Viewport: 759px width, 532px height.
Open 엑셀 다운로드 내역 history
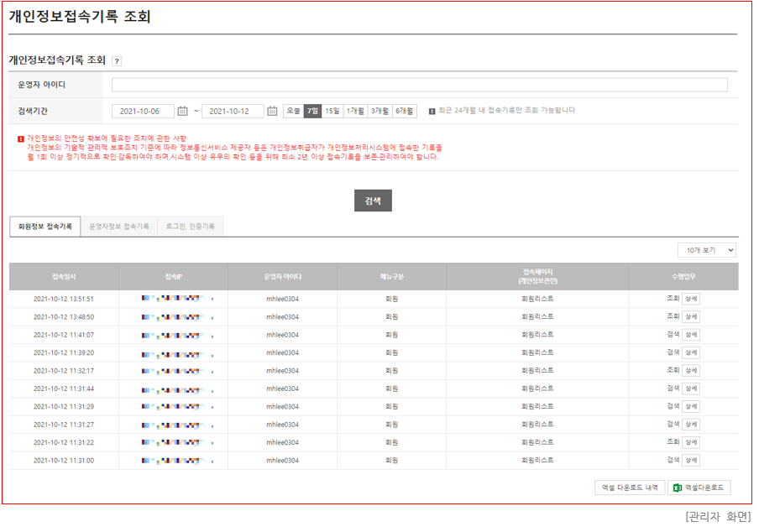click(630, 488)
